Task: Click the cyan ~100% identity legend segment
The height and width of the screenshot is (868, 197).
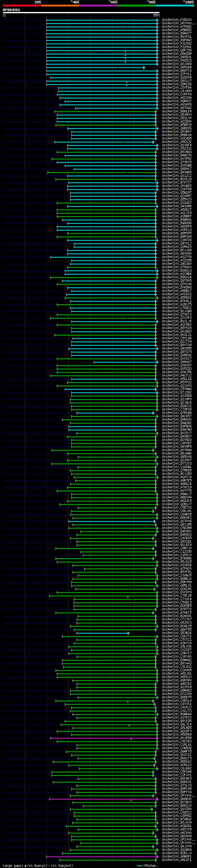Action: click(175, 6)
